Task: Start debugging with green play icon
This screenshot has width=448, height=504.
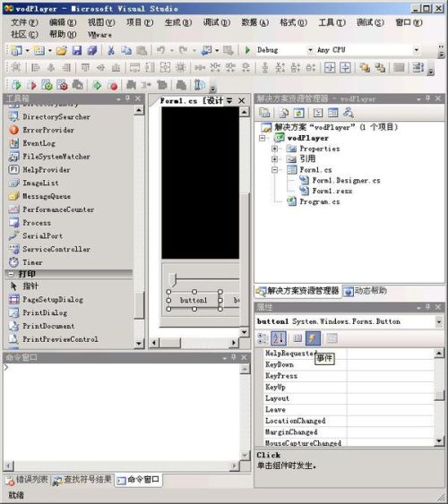Action: (x=247, y=50)
